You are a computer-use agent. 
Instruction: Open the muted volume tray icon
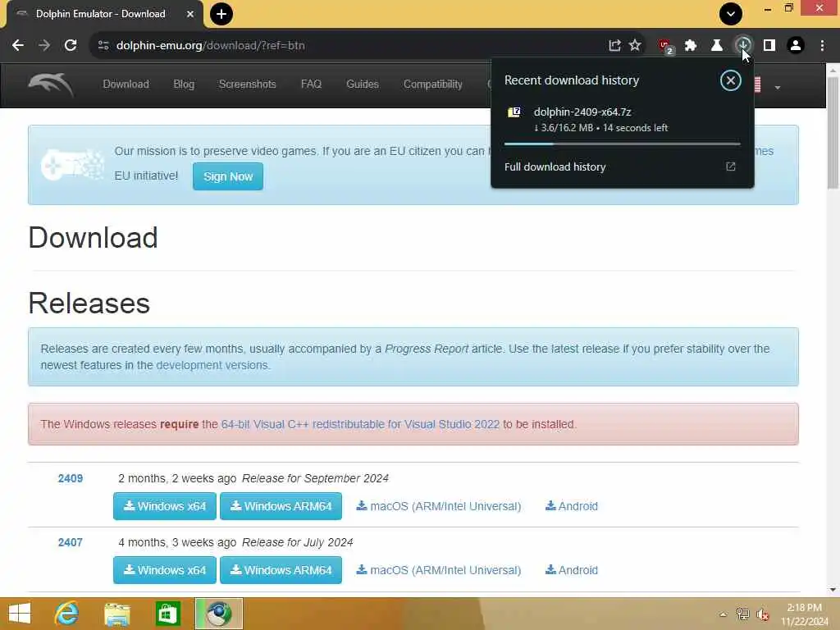tap(762, 614)
